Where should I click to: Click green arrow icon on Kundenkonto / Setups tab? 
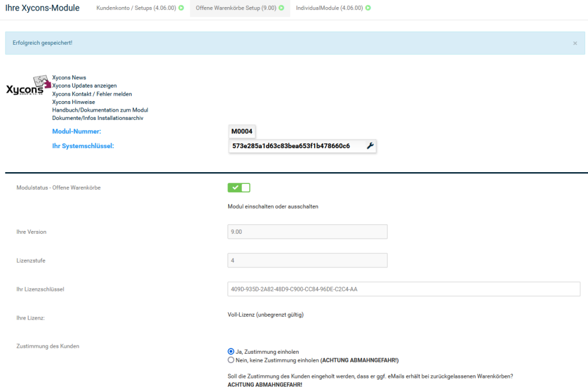pyautogui.click(x=181, y=8)
